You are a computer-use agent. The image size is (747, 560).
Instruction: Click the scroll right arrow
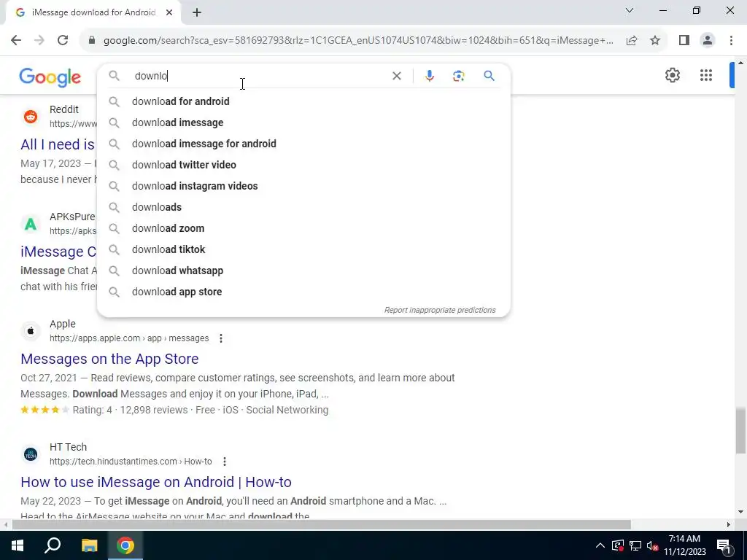(x=729, y=525)
